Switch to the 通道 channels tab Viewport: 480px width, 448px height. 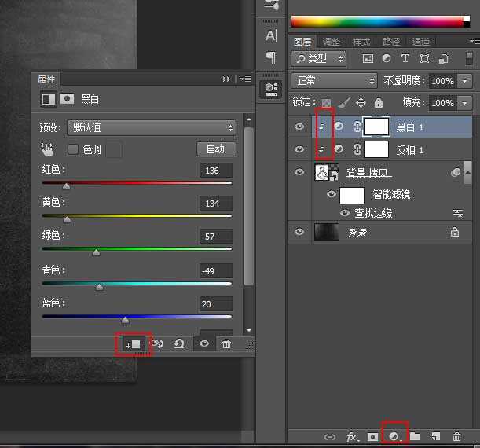pyautogui.click(x=421, y=42)
